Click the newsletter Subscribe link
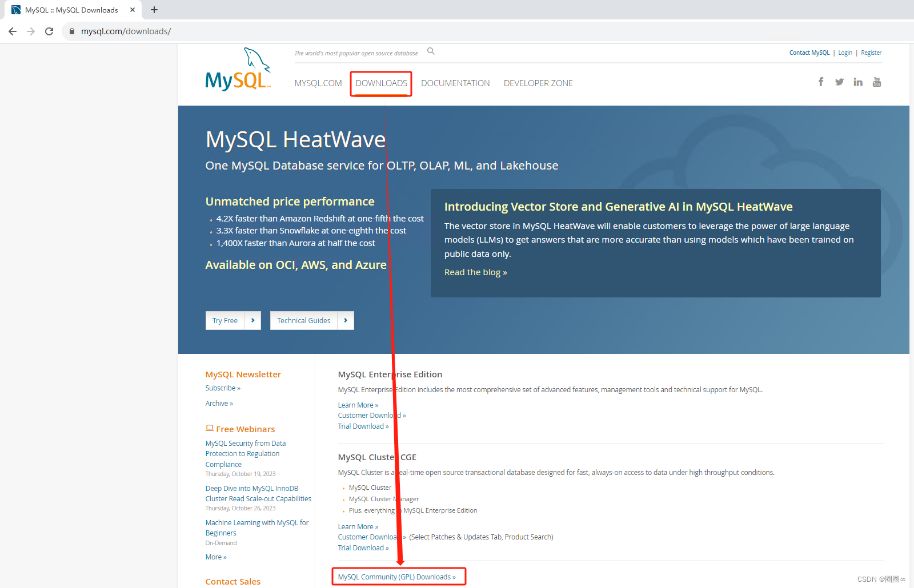The width and height of the screenshot is (914, 588). 223,388
